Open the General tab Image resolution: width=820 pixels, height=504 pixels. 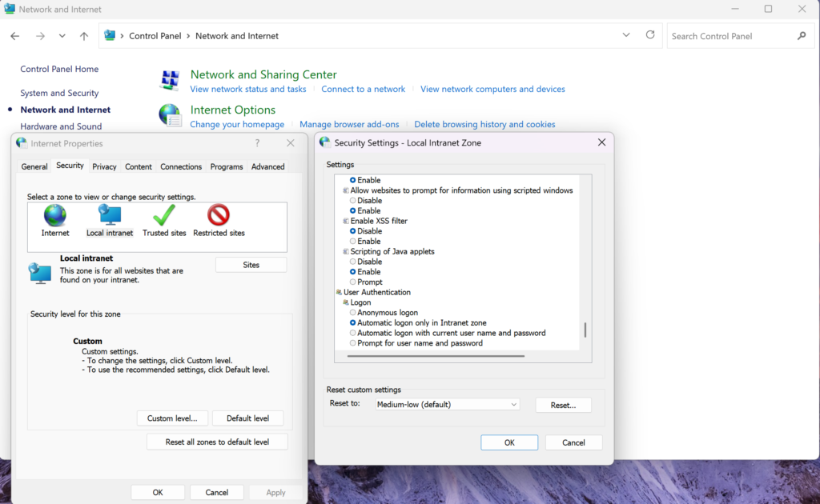[34, 166]
